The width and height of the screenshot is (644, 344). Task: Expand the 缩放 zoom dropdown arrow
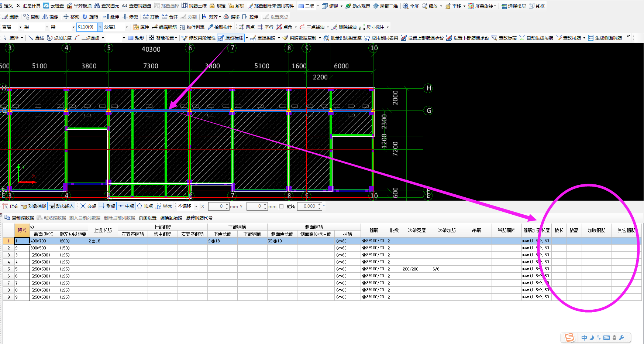click(x=441, y=6)
